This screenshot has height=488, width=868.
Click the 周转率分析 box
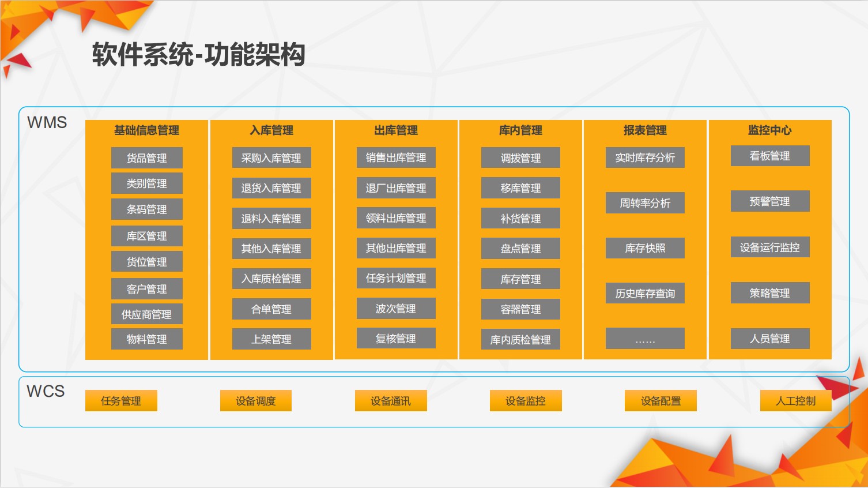[x=645, y=203]
